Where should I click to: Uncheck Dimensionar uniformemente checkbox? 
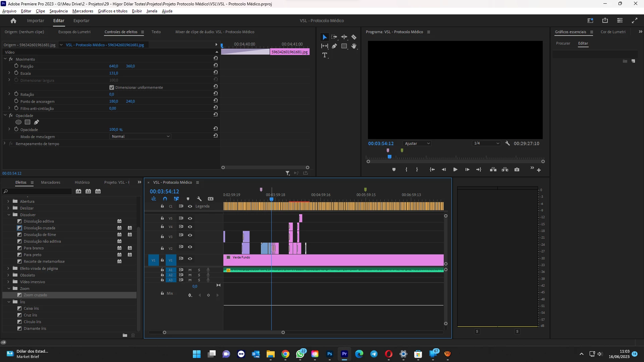point(112,87)
